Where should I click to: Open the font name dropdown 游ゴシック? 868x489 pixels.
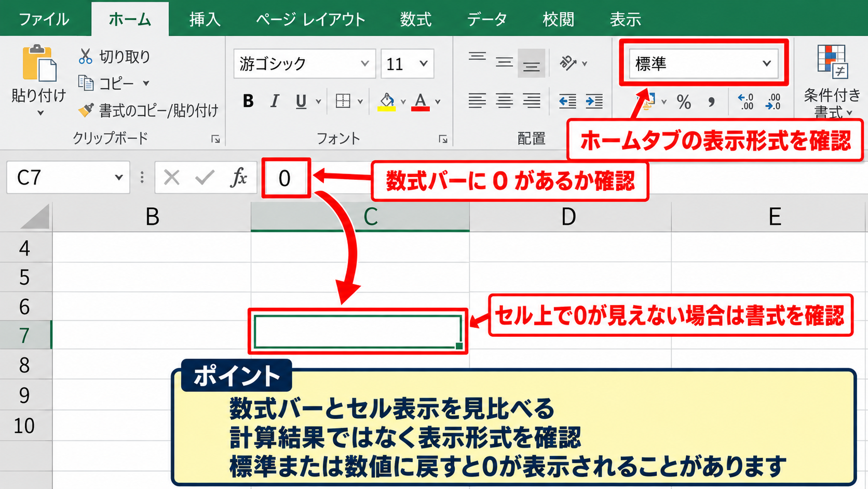365,63
